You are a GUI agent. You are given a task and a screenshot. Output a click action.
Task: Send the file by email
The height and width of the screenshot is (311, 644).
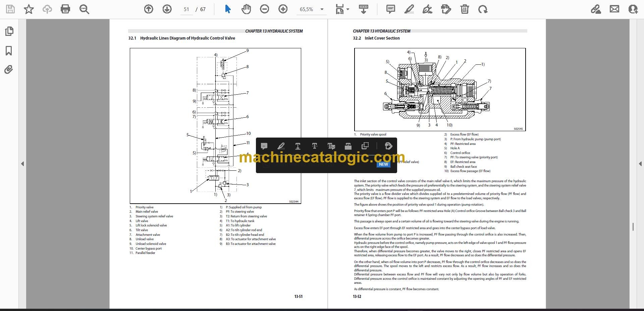pos(614,9)
